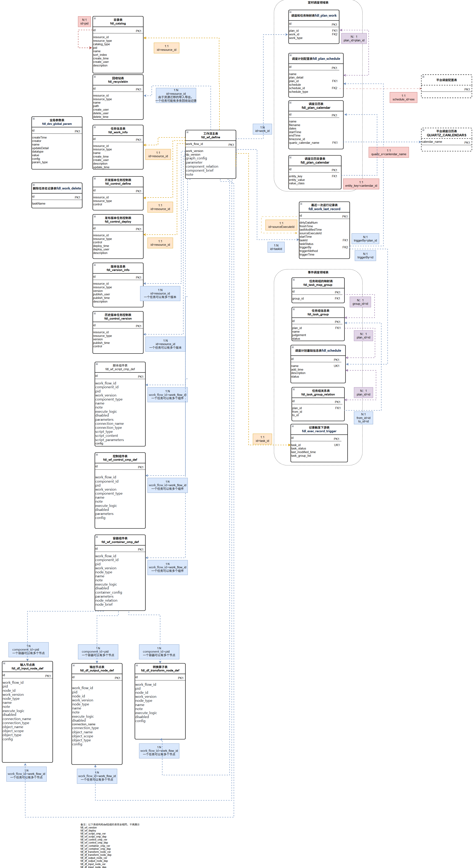Collapse the fdl_wf_define workflow table

[x=187, y=132]
